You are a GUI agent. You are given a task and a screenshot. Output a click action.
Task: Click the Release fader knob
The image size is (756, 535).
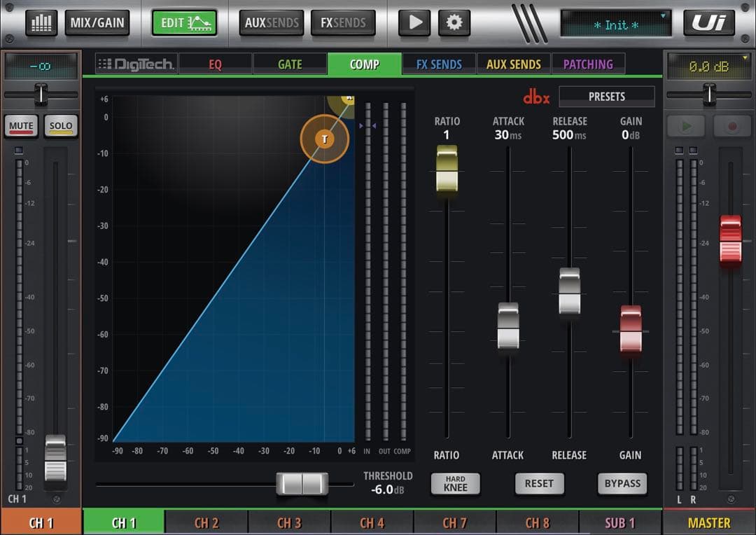click(x=569, y=291)
